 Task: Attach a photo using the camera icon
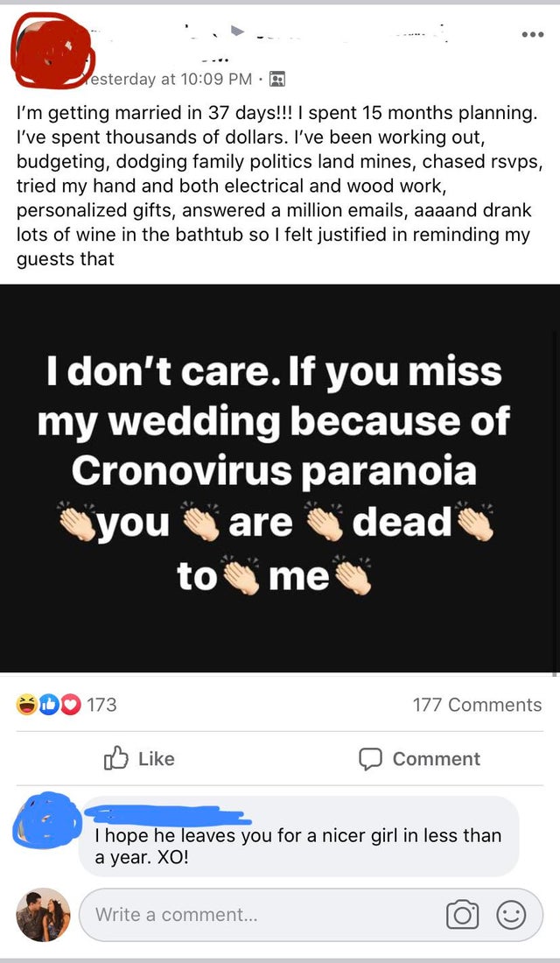point(461,915)
